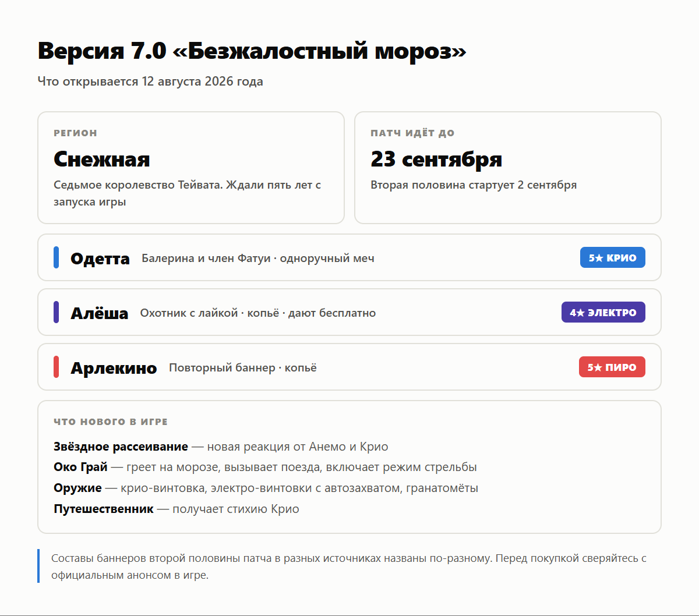
Task: Select the bold term «Око Грай»
Action: click(80, 467)
